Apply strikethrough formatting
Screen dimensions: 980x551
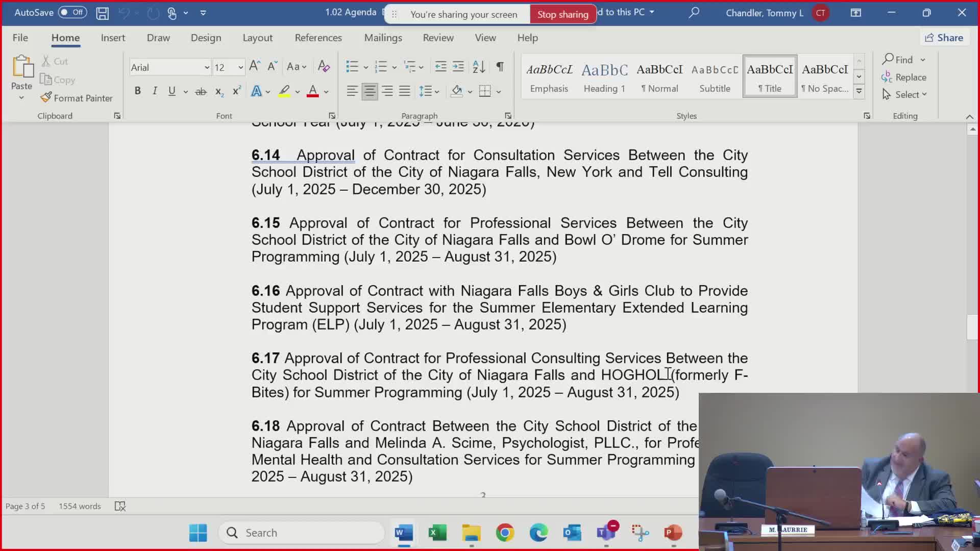coord(201,91)
